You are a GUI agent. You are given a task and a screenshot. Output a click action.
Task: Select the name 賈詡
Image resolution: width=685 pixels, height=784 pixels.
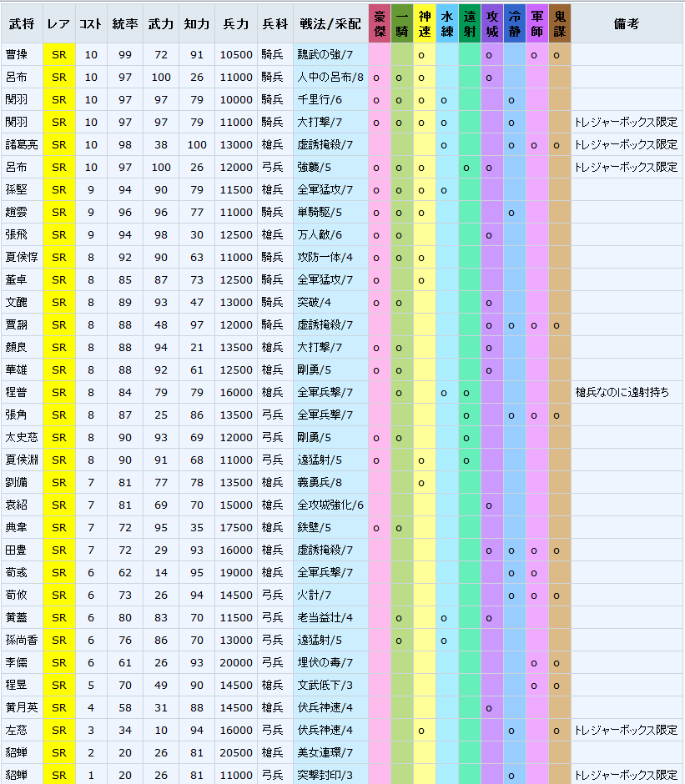click(17, 324)
